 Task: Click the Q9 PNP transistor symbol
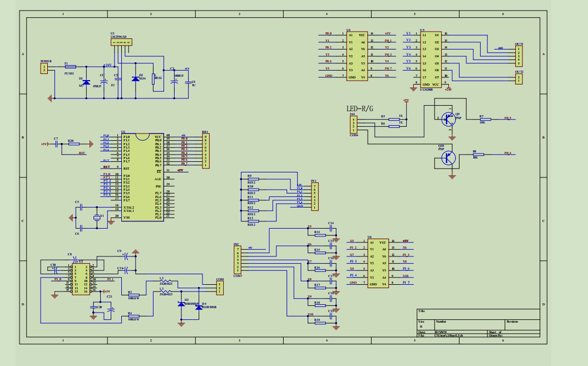(x=448, y=119)
